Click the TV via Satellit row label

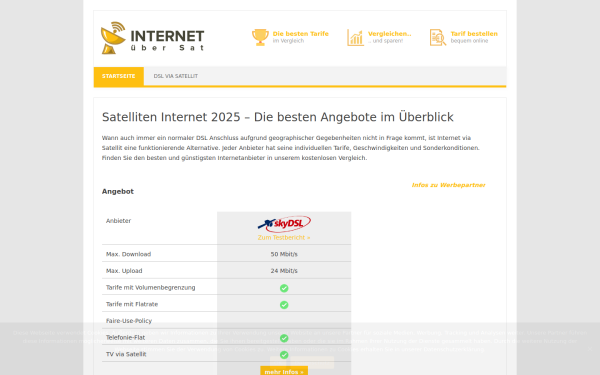(x=126, y=354)
